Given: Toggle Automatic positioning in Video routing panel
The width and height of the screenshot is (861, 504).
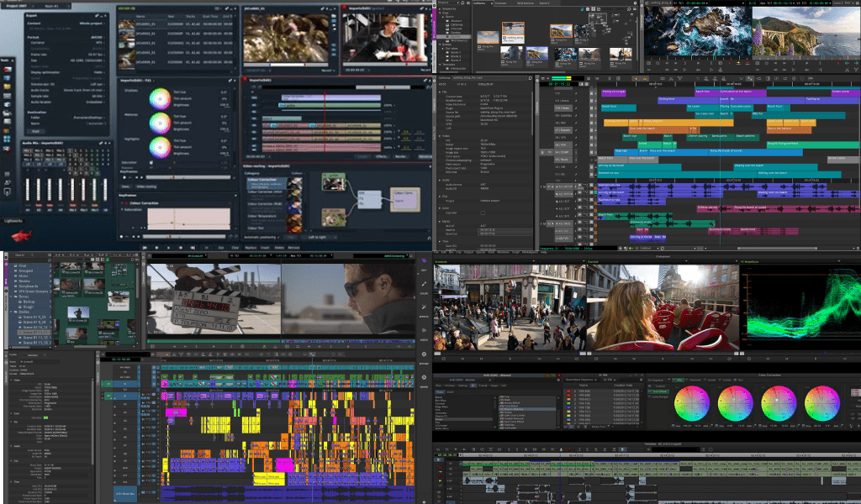Looking at the screenshot, I should click(277, 238).
